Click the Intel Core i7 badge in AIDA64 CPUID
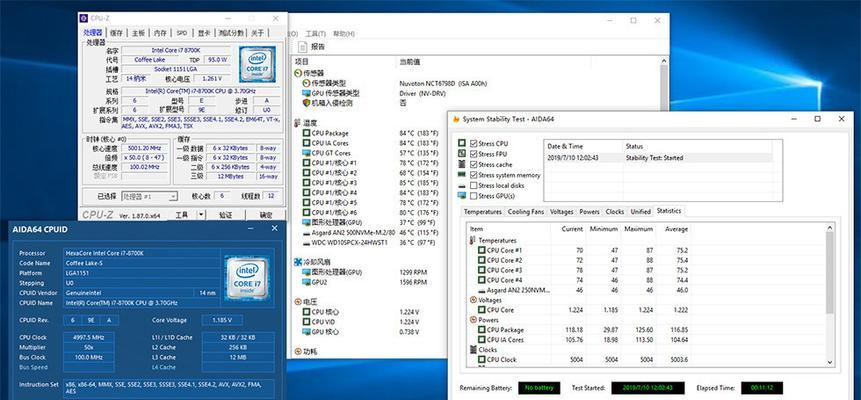Viewport: 861px width, 400px height. coord(247,278)
